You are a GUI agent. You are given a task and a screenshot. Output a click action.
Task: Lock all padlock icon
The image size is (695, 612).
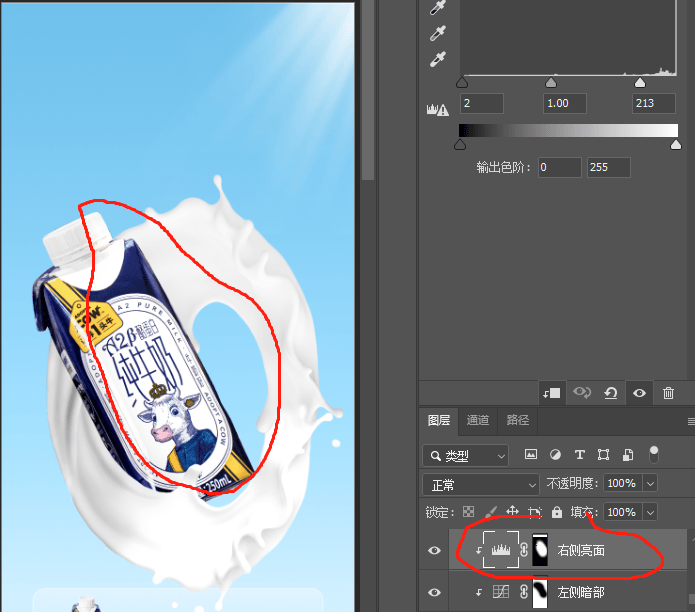(557, 512)
